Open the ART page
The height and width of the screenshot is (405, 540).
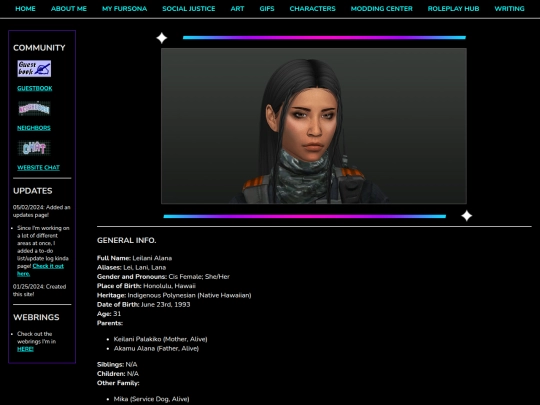point(237,9)
